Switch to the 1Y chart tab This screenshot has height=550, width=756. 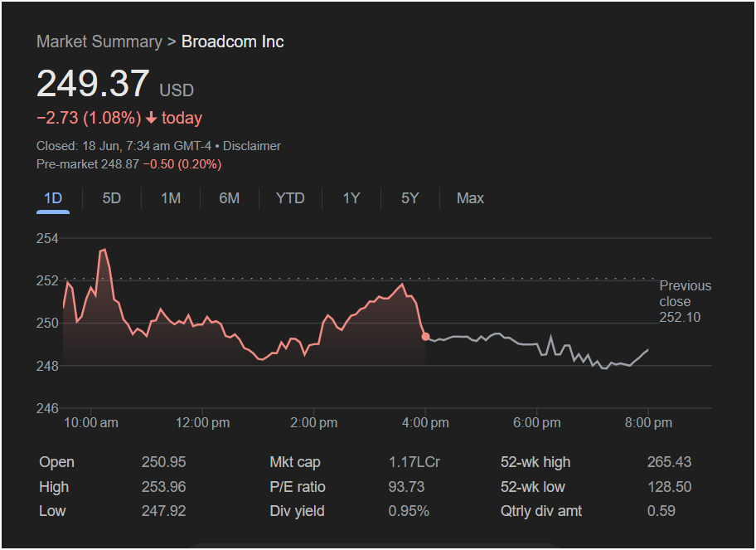[x=351, y=198]
